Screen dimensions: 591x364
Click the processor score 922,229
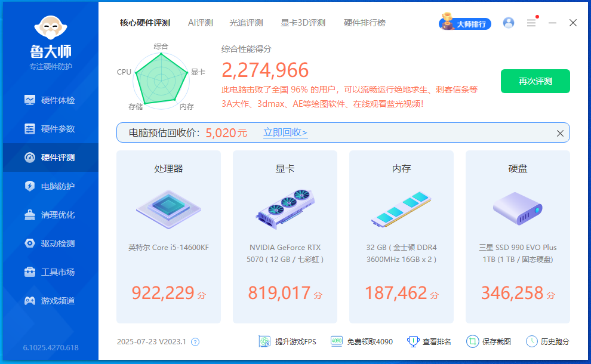163,293
